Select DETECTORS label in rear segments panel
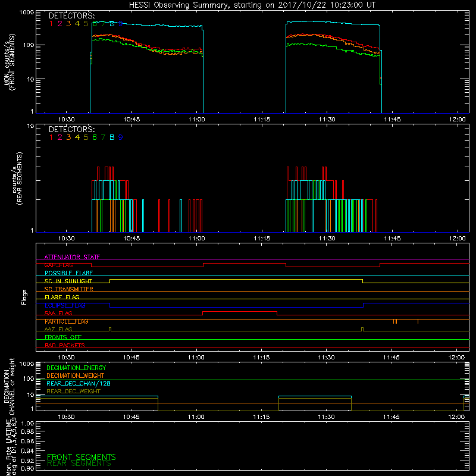476x476 pixels. click(x=71, y=129)
